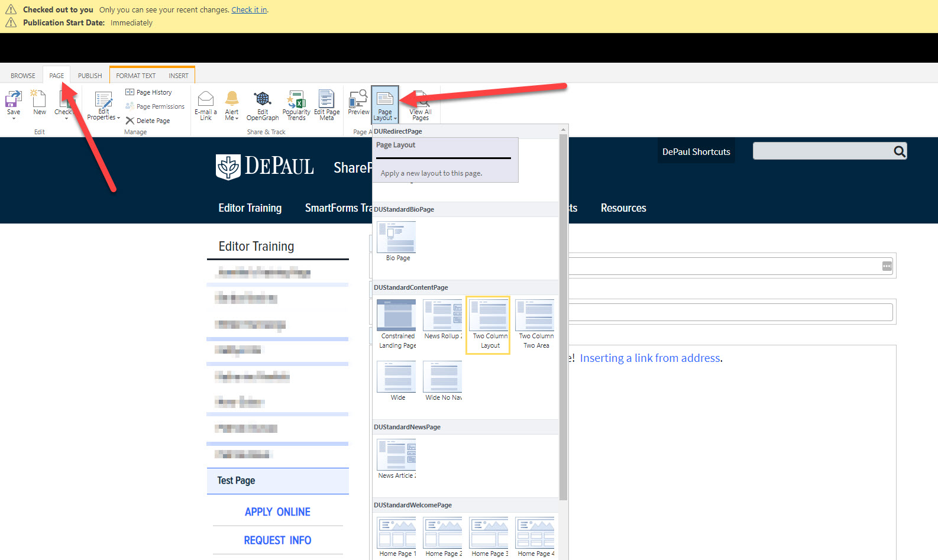The image size is (938, 560).
Task: Click the Save icon in the ribbon
Action: click(x=13, y=99)
